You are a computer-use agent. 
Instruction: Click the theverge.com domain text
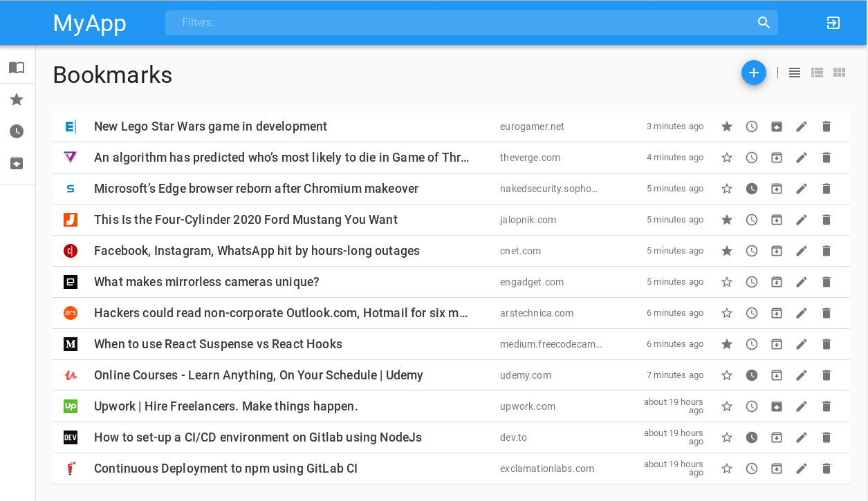530,158
